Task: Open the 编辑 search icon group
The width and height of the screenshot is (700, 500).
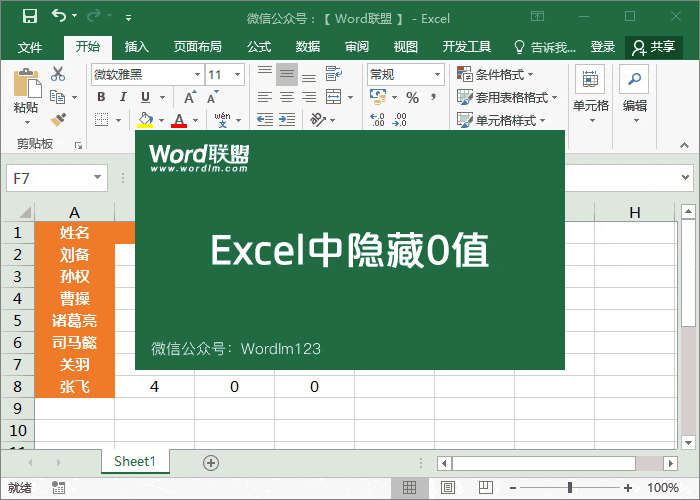Action: pos(634,95)
